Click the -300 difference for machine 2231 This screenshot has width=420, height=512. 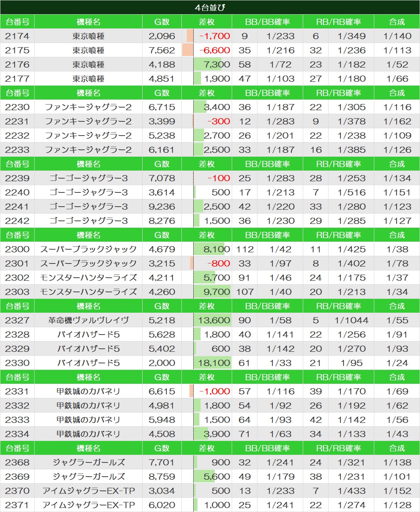219,121
